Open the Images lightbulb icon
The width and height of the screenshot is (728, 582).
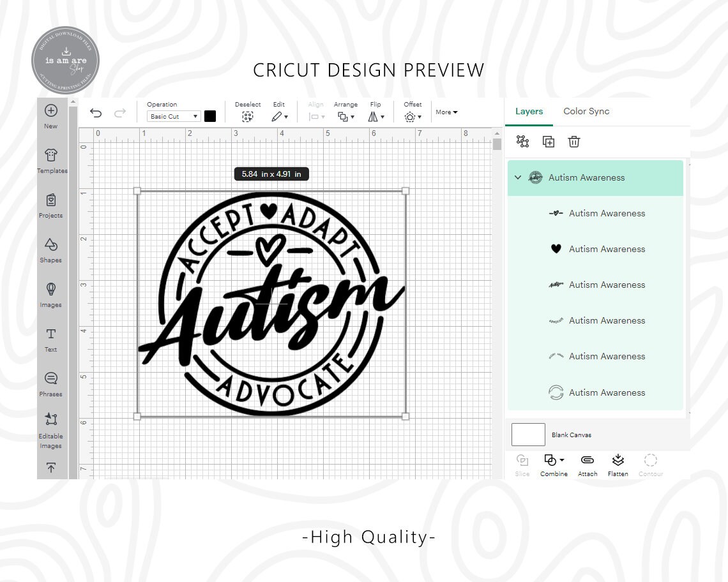click(x=51, y=289)
